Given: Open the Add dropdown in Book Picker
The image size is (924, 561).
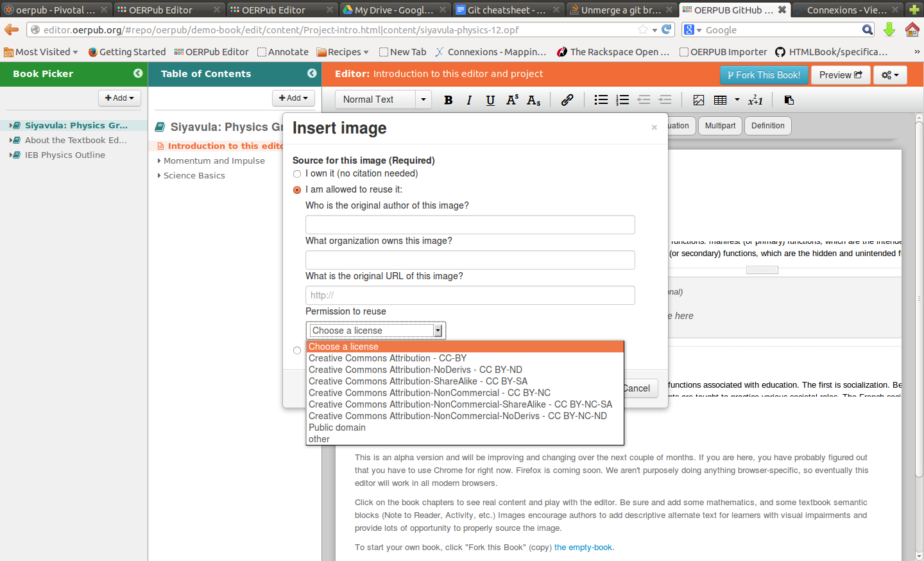Looking at the screenshot, I should pos(119,98).
